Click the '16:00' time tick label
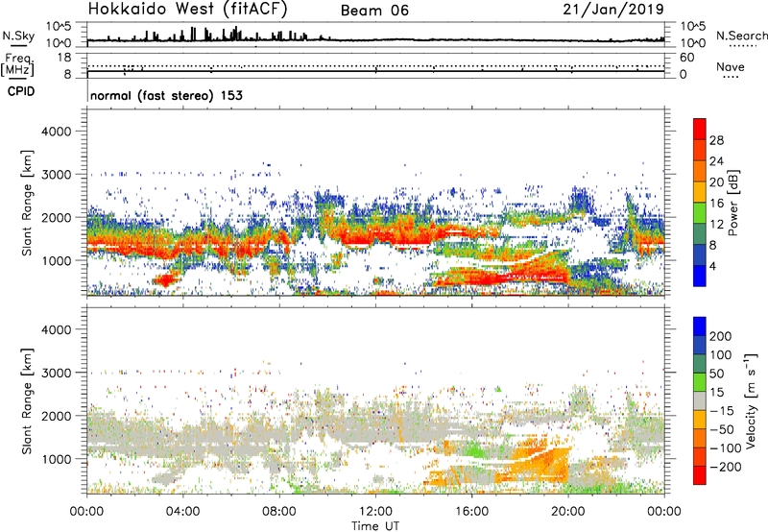The height and width of the screenshot is (532, 768). (471, 512)
